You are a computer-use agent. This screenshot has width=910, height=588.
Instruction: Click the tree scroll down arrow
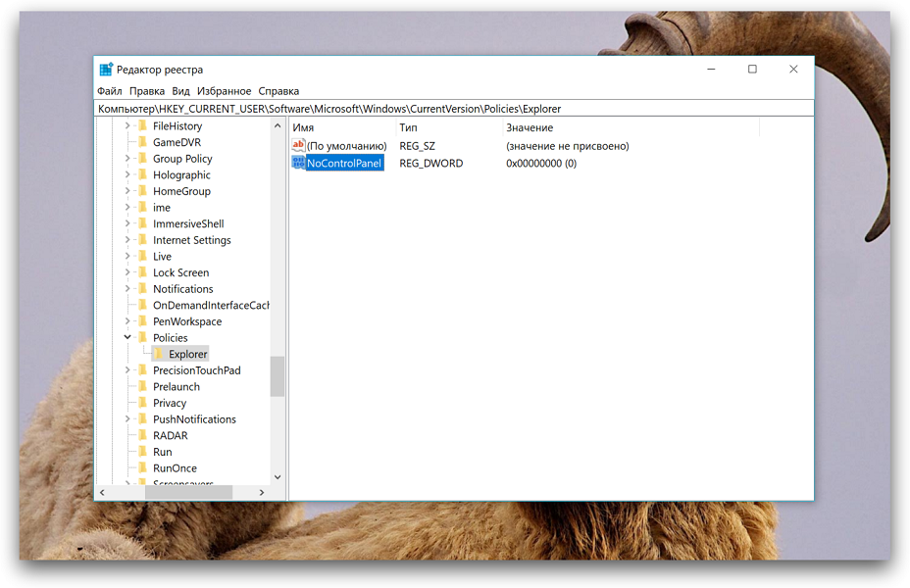(x=278, y=476)
